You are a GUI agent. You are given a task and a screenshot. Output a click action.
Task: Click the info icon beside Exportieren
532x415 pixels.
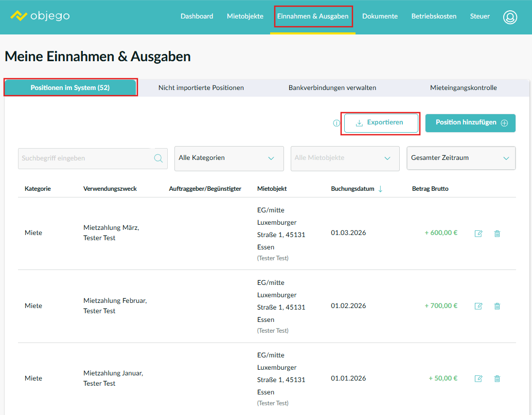tap(336, 123)
